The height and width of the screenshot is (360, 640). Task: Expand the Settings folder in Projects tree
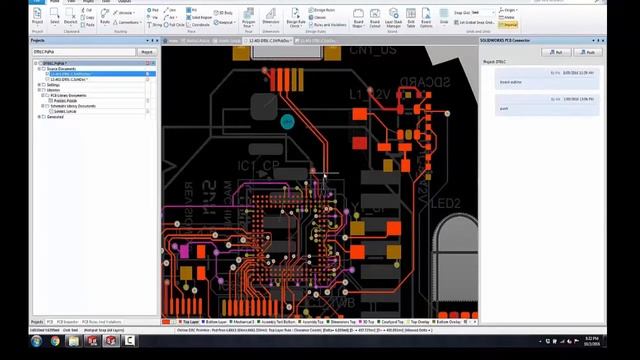point(40,85)
